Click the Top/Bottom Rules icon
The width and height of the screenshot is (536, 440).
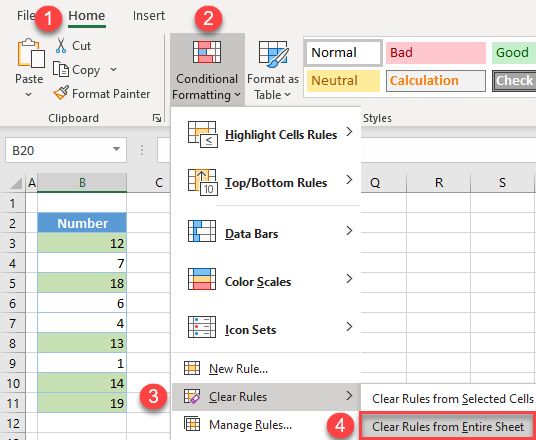pyautogui.click(x=202, y=182)
